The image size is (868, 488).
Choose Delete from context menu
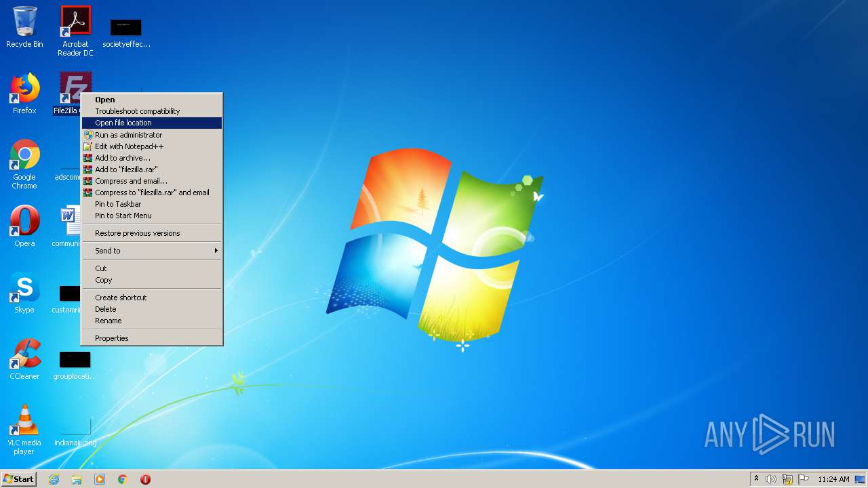152,309
